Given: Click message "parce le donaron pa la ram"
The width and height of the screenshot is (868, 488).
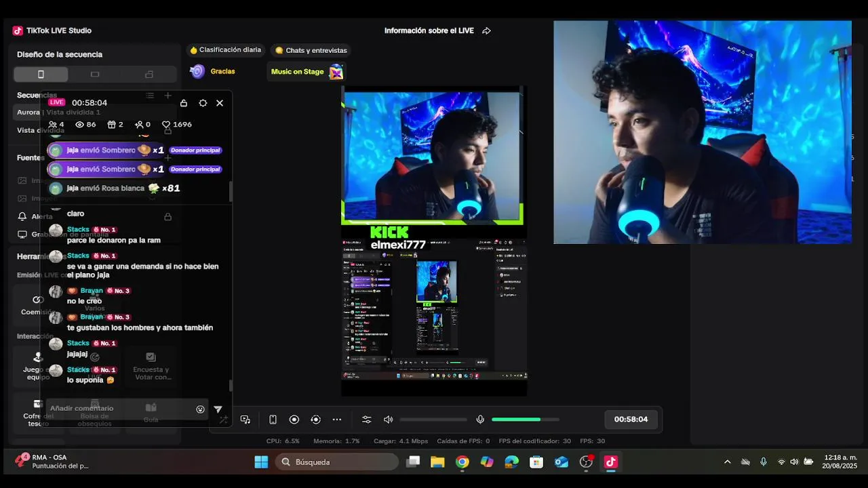Looking at the screenshot, I should point(114,240).
